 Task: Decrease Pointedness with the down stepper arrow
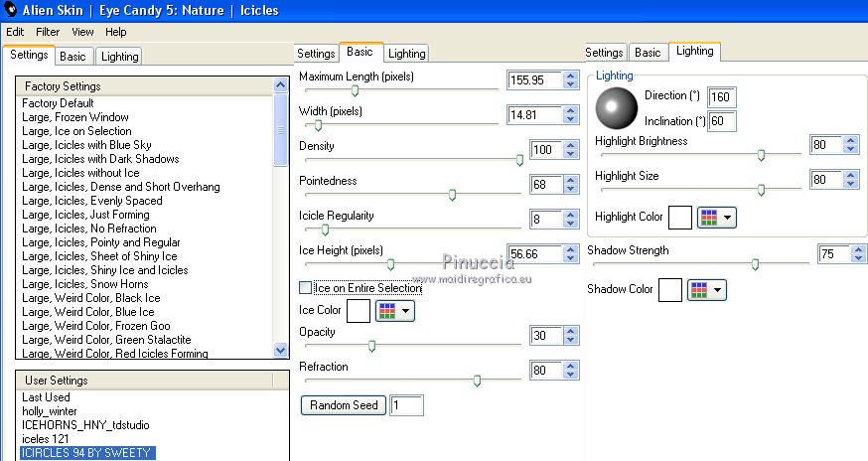(571, 189)
